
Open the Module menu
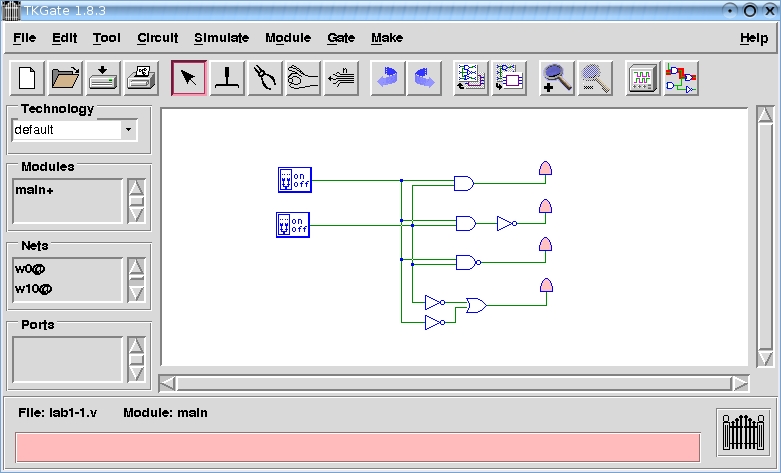288,38
